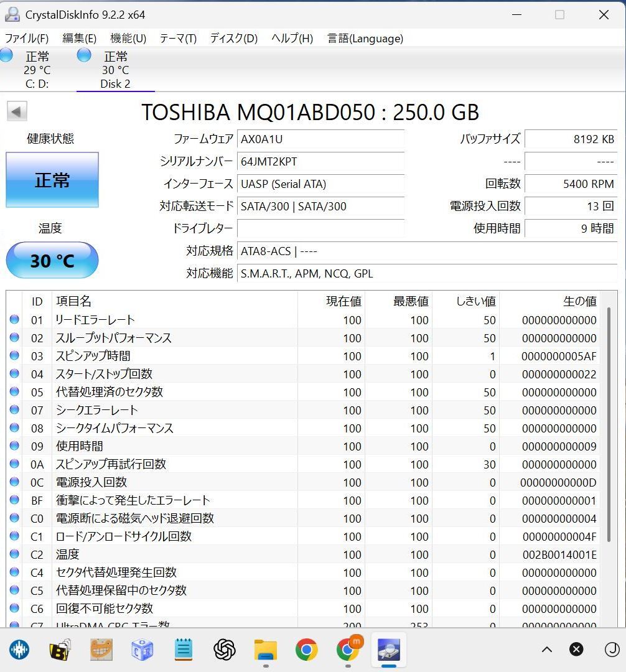Screen dimensions: 626x672
Task: Click the status dot for row C0
Action: click(14, 518)
